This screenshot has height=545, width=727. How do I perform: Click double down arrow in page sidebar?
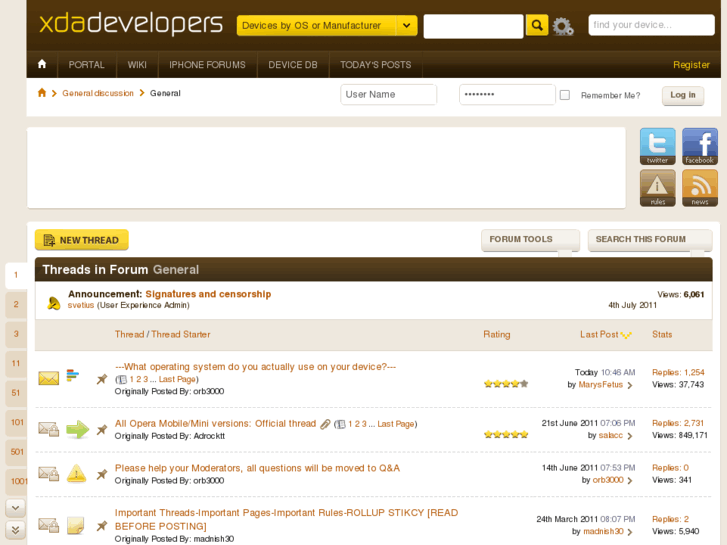(15, 530)
